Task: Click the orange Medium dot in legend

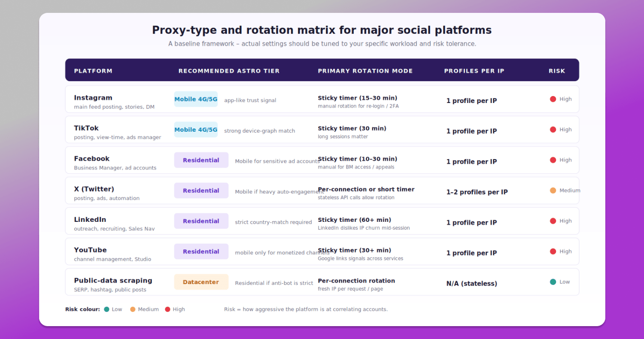Action: point(133,309)
